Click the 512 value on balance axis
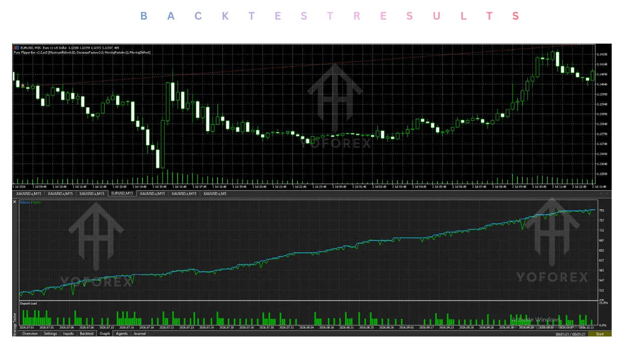This screenshot has height=362, width=644. (601, 290)
